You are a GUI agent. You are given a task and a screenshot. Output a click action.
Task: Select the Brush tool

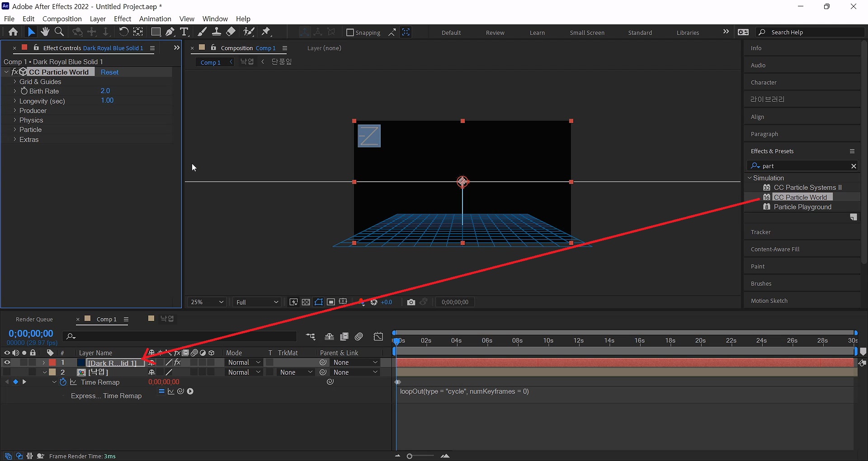point(202,32)
